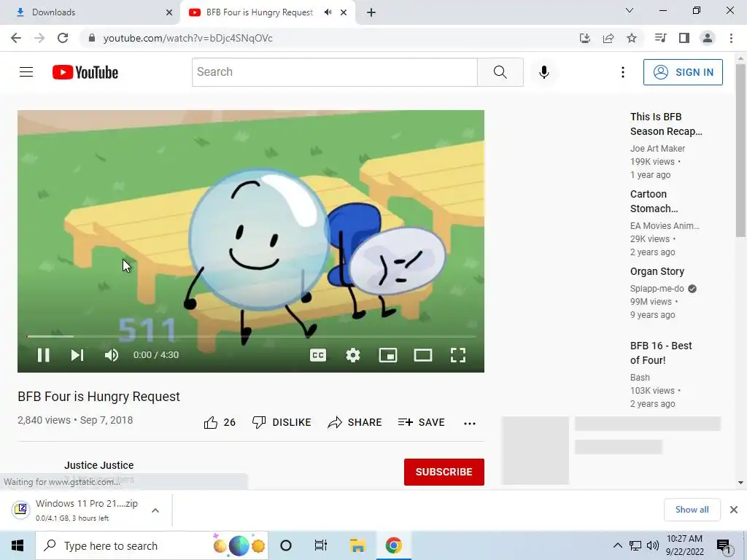Screen dimensions: 747x560
Task: Open File Explorer from taskbar
Action: tap(357, 545)
